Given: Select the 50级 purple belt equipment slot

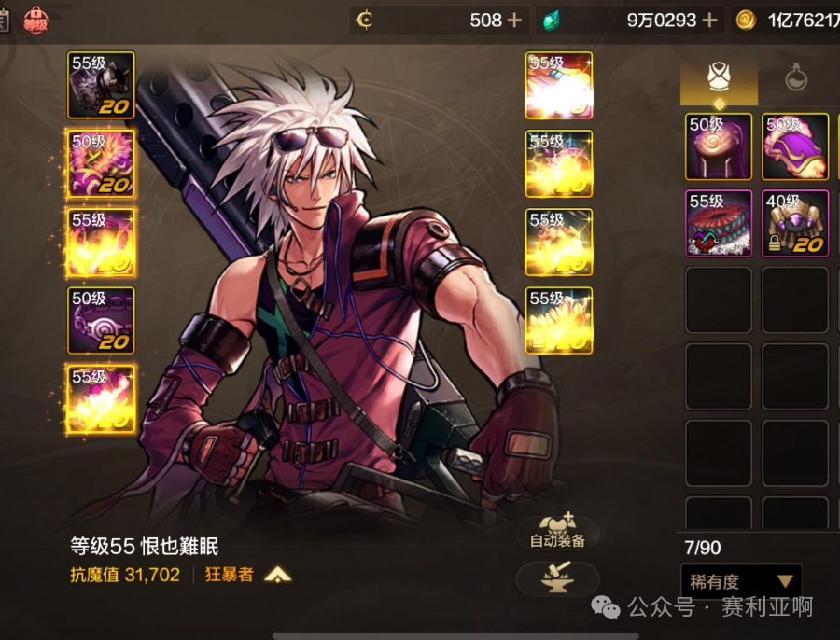Looking at the screenshot, I should (x=101, y=320).
